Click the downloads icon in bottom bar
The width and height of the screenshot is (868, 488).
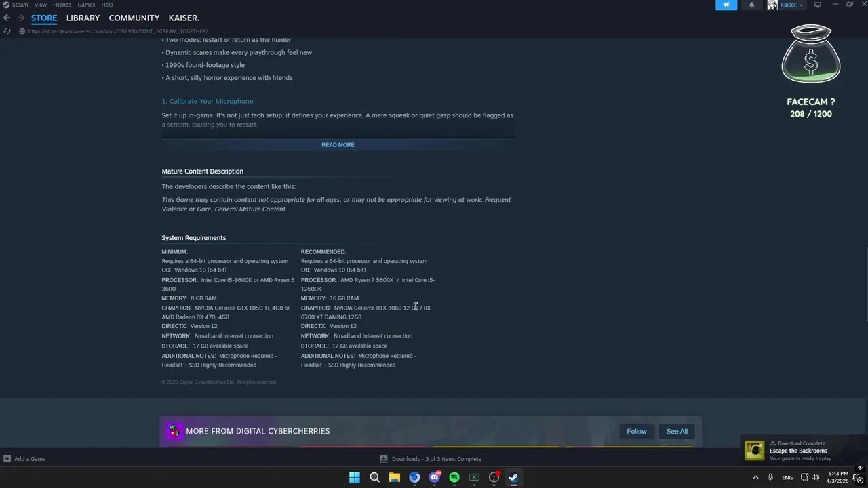[384, 459]
